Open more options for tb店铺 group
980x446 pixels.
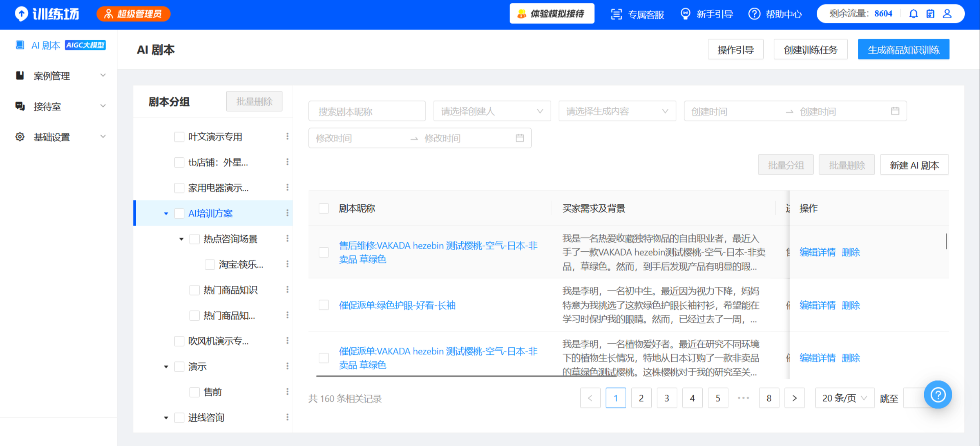287,162
